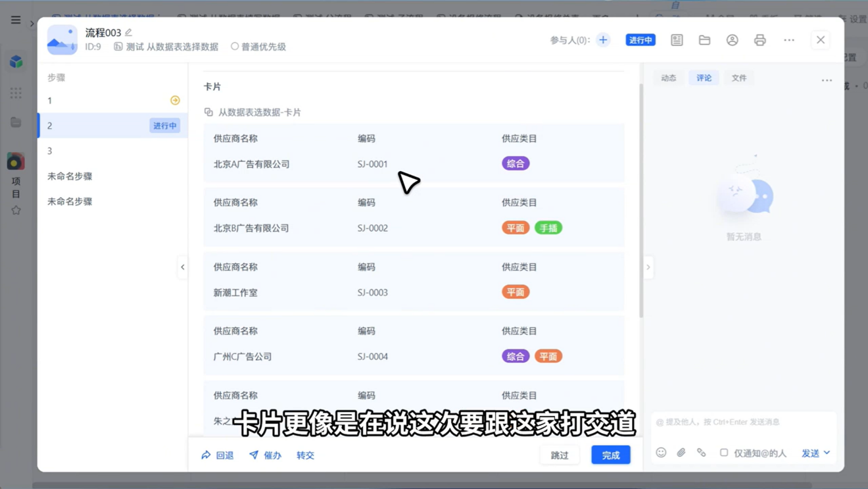Tick the 仅通知@的人 checkbox
The image size is (868, 489).
724,453
